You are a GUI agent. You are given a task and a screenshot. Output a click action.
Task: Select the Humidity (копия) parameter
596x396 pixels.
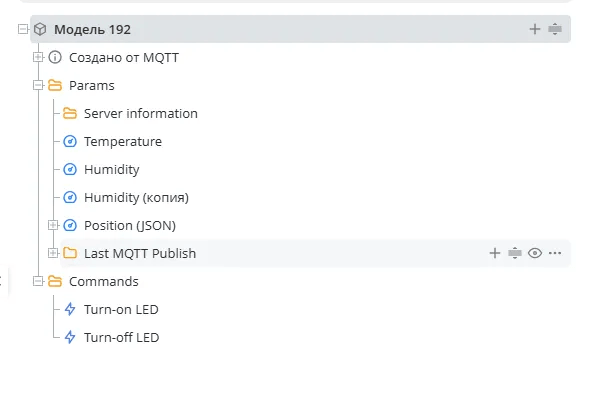(x=136, y=198)
